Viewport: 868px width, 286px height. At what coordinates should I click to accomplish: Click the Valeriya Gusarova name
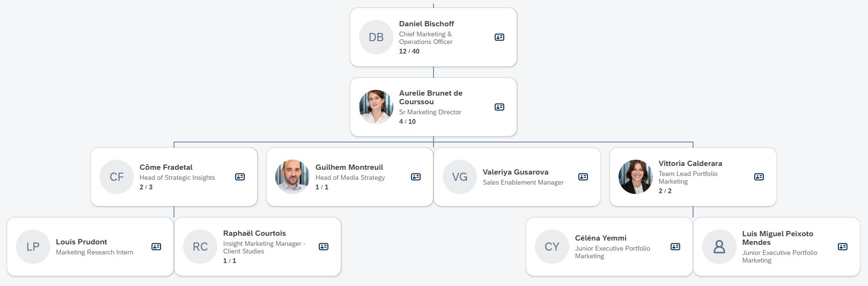[515, 172]
